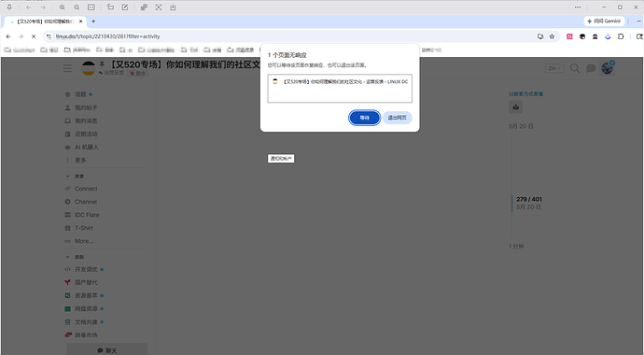Open the three-dot menu in the title bar

point(578,7)
